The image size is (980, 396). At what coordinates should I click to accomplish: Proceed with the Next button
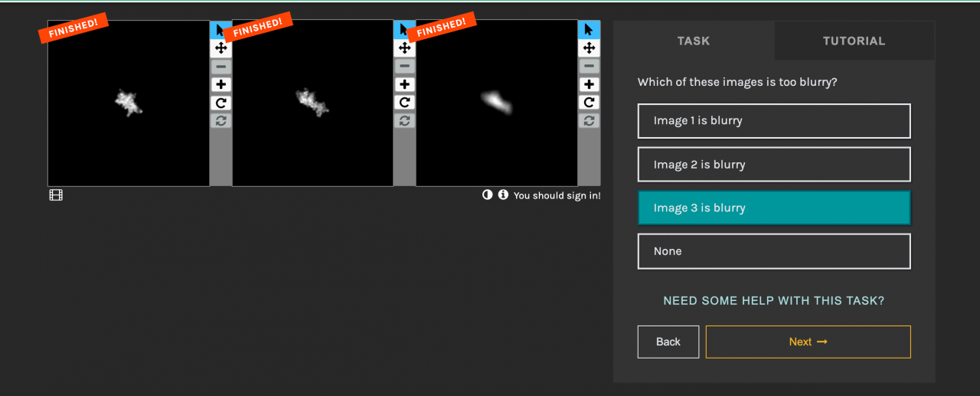[808, 342]
